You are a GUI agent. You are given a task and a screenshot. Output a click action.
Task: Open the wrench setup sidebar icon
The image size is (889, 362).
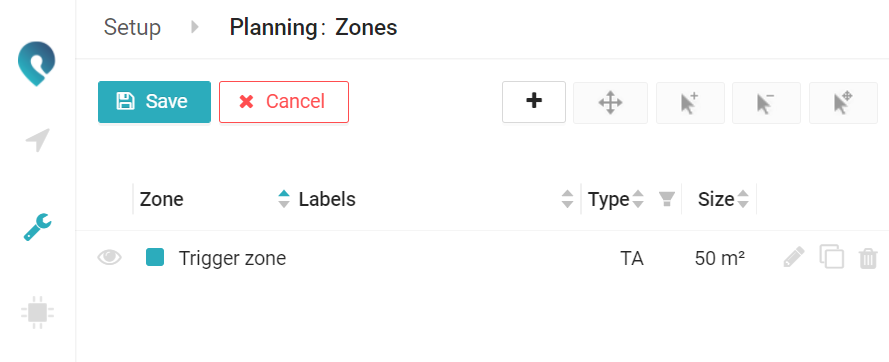37,226
